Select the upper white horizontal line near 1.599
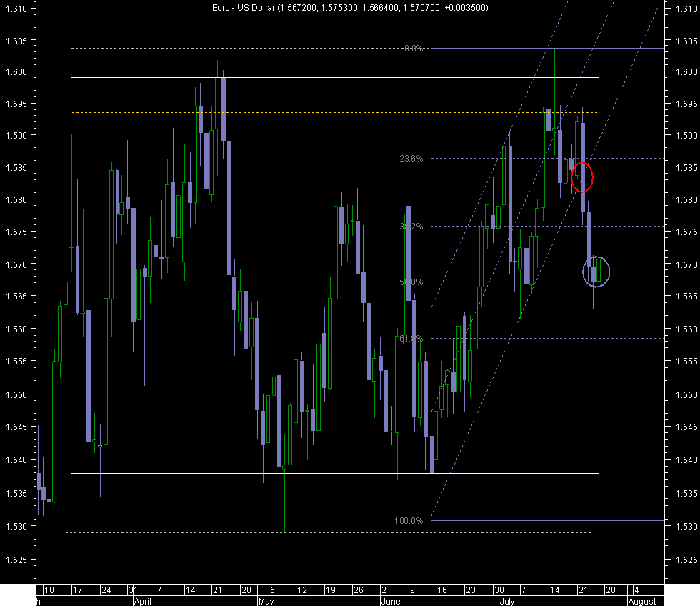 (335, 78)
